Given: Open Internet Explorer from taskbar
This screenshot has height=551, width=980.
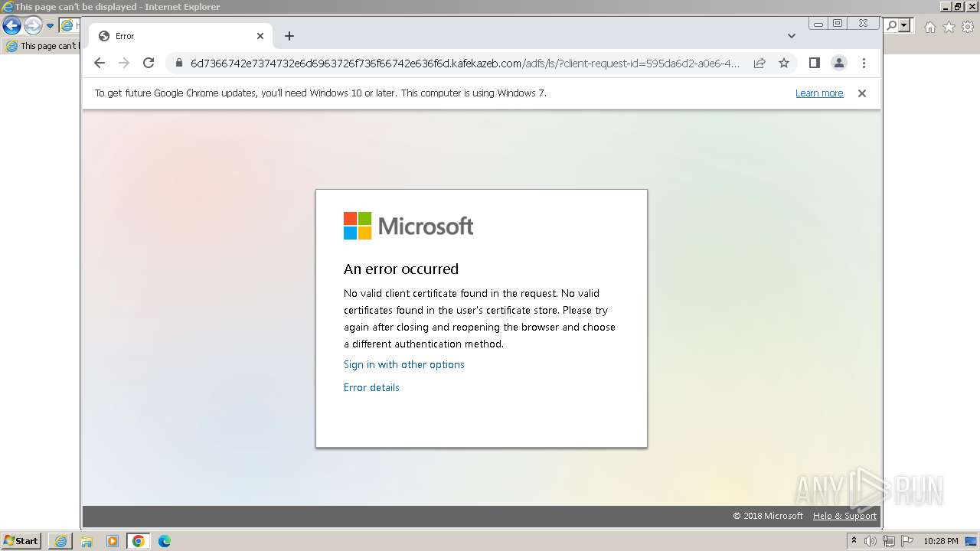Looking at the screenshot, I should [x=60, y=541].
